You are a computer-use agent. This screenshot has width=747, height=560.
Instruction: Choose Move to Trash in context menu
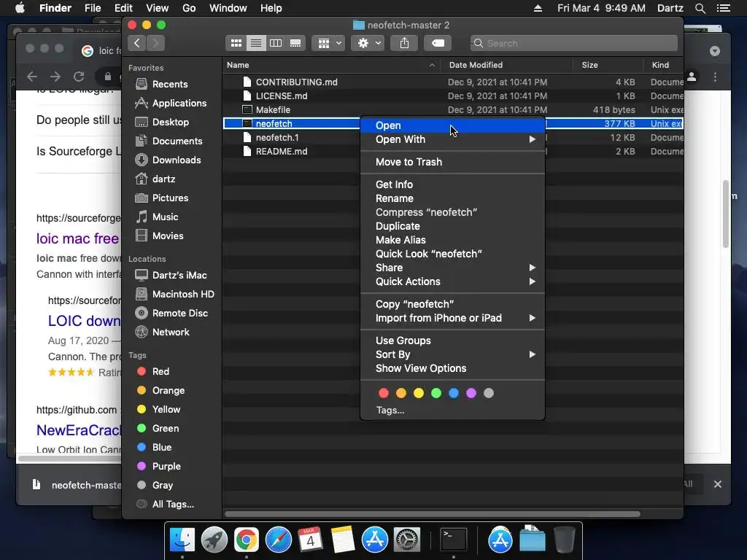pyautogui.click(x=452, y=162)
